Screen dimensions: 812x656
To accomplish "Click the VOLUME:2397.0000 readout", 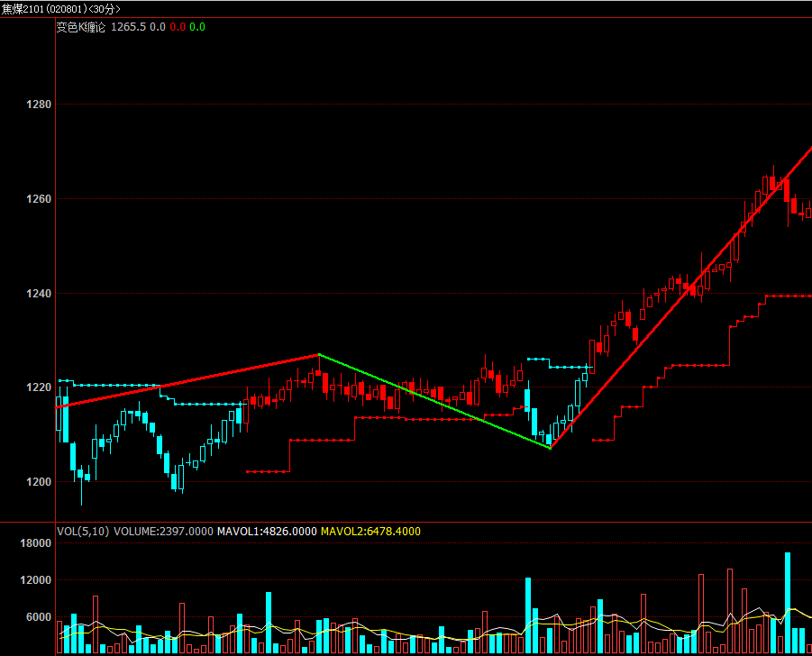I will 163,532.
